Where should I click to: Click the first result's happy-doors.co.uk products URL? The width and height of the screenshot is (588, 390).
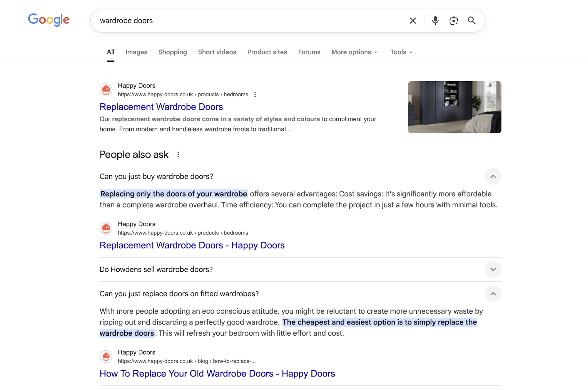(x=183, y=95)
